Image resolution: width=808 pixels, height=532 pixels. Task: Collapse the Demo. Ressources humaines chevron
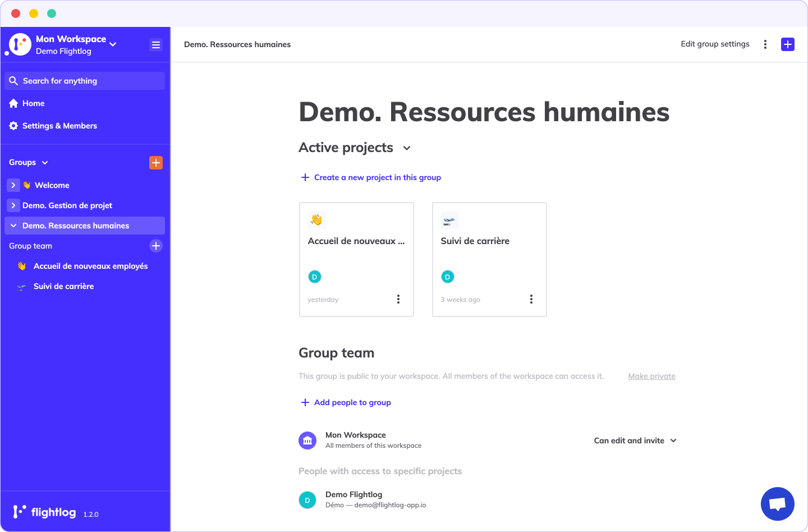(x=13, y=226)
